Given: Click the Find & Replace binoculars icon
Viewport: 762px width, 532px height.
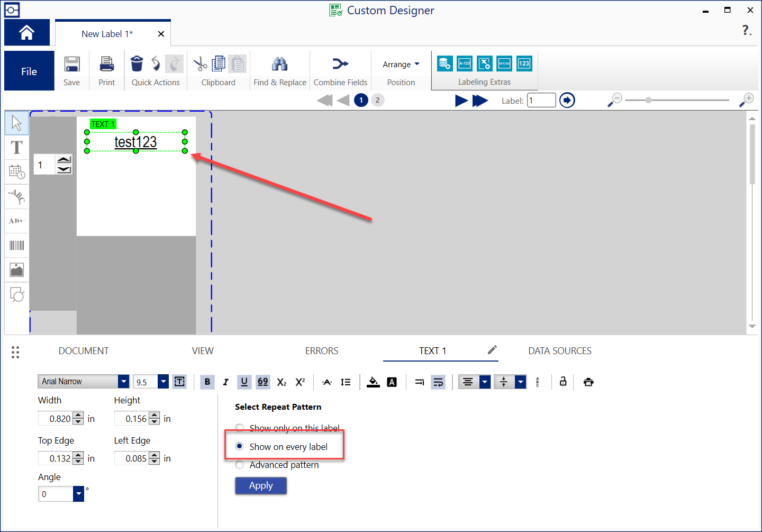Looking at the screenshot, I should click(279, 65).
